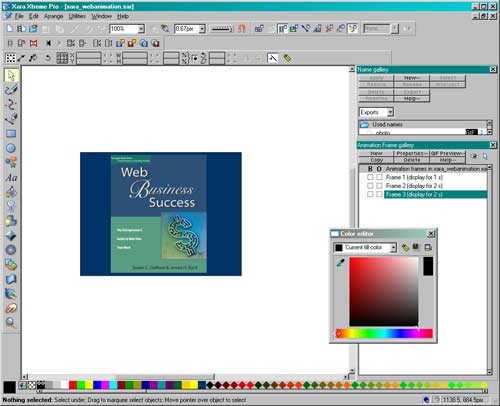Open the 100% zoom dropdown
500x406 pixels.
141,29
